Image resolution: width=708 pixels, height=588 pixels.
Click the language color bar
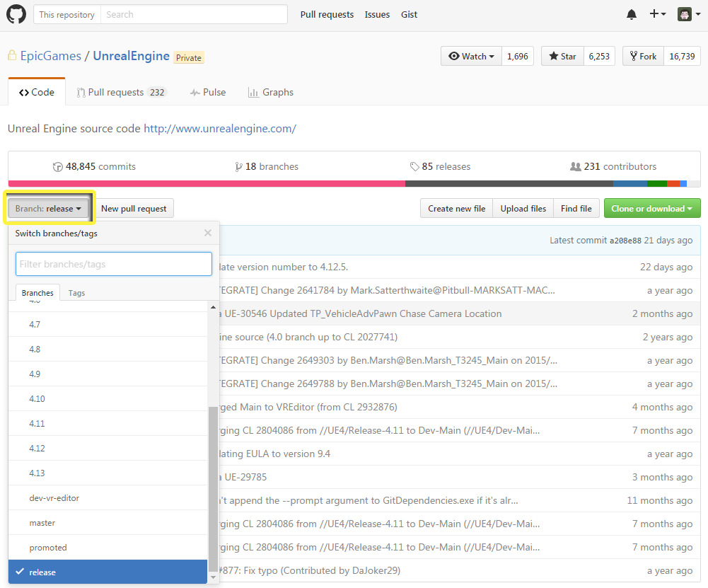coord(354,184)
